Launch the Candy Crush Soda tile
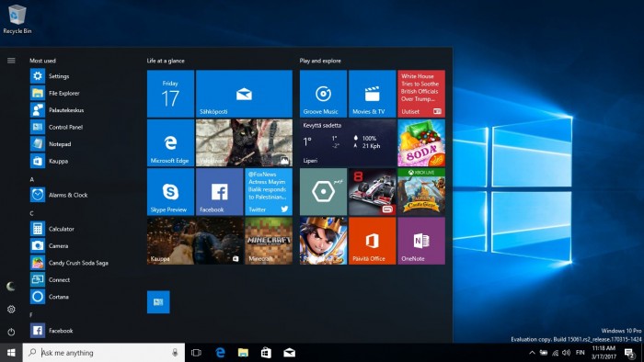 (x=421, y=142)
